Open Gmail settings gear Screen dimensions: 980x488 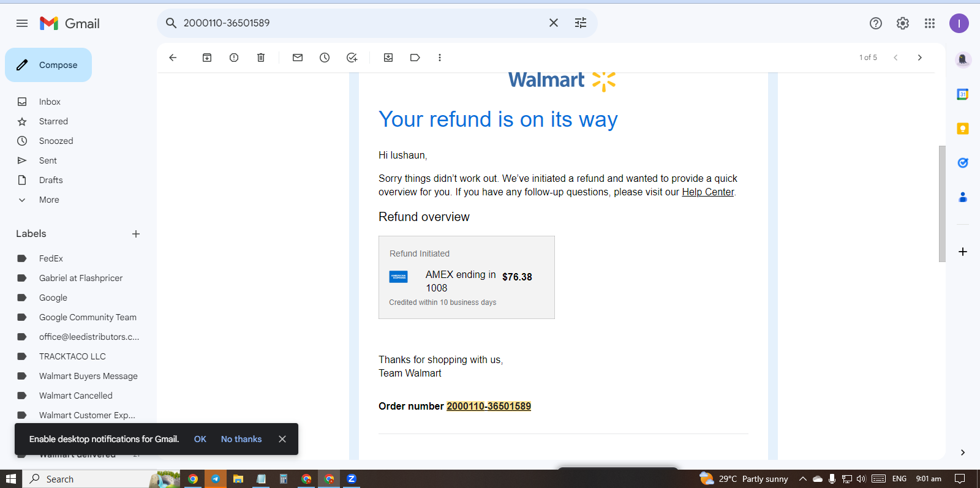pos(903,23)
